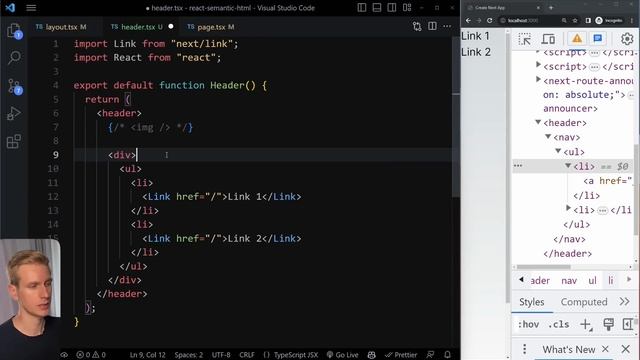
Task: Open DevTools warnings indicator
Action: click(x=577, y=38)
